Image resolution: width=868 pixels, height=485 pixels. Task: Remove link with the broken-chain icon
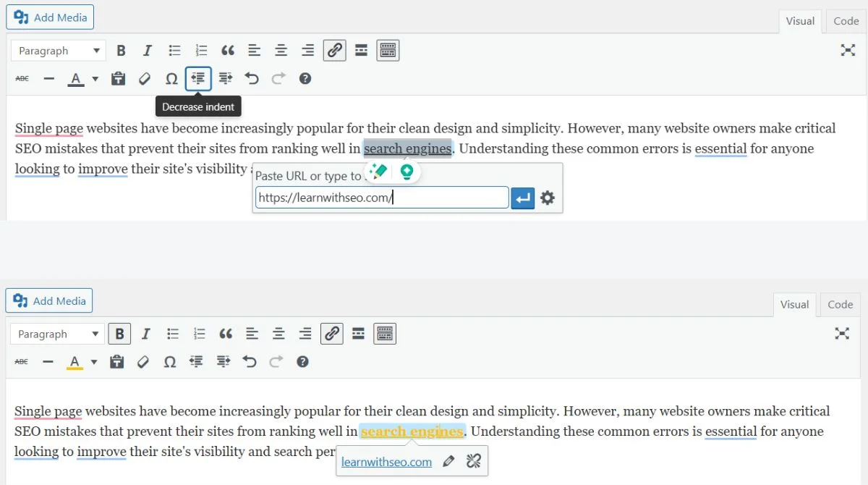coord(475,460)
